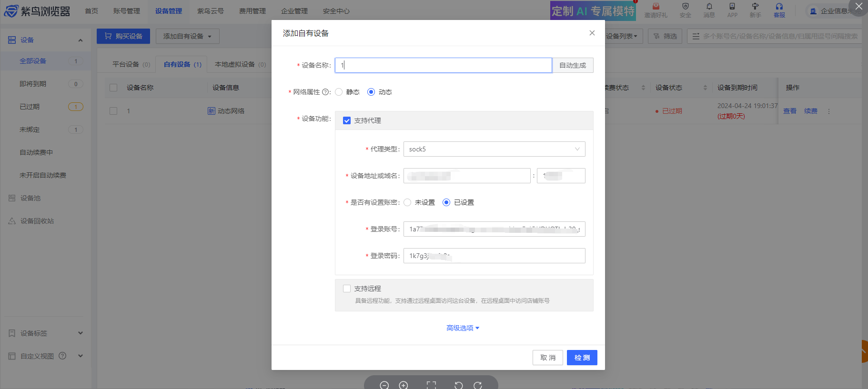Enable the 支持远程 checkbox
This screenshot has height=389, width=868.
[347, 289]
